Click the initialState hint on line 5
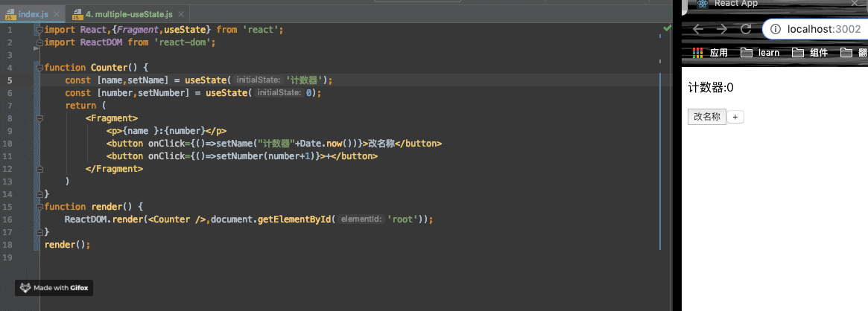This screenshot has height=311, width=868. 259,80
